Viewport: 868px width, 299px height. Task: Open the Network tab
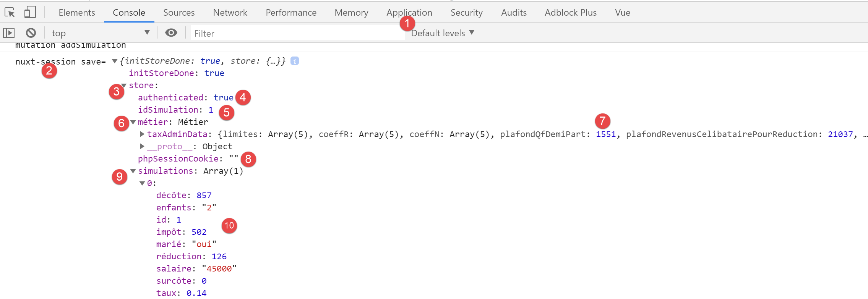(230, 13)
